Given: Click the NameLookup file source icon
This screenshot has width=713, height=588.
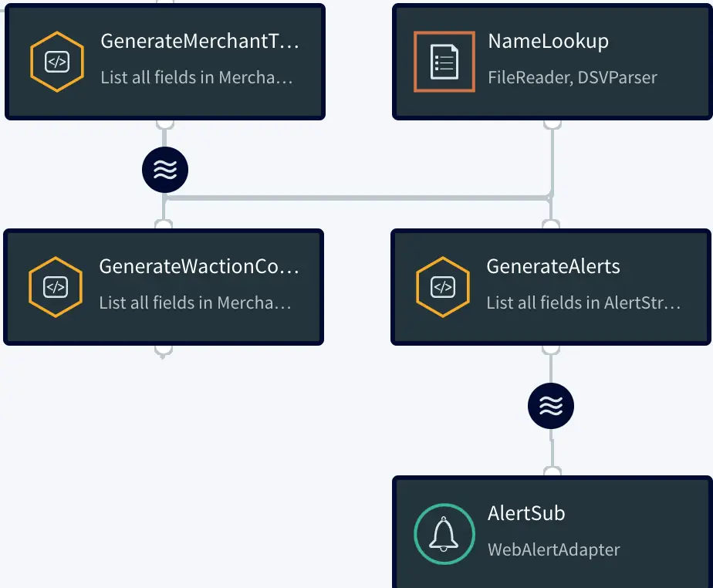Looking at the screenshot, I should click(x=444, y=62).
